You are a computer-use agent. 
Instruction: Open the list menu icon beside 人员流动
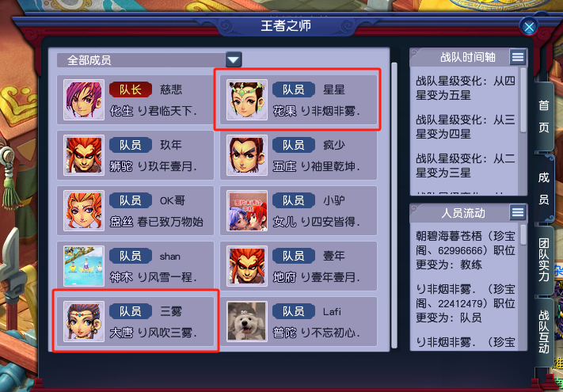click(517, 212)
